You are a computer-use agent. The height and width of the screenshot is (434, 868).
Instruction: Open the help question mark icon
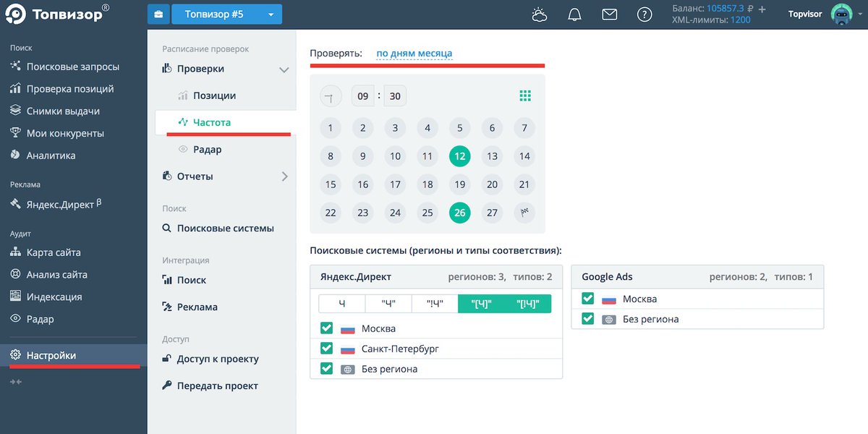pos(644,14)
